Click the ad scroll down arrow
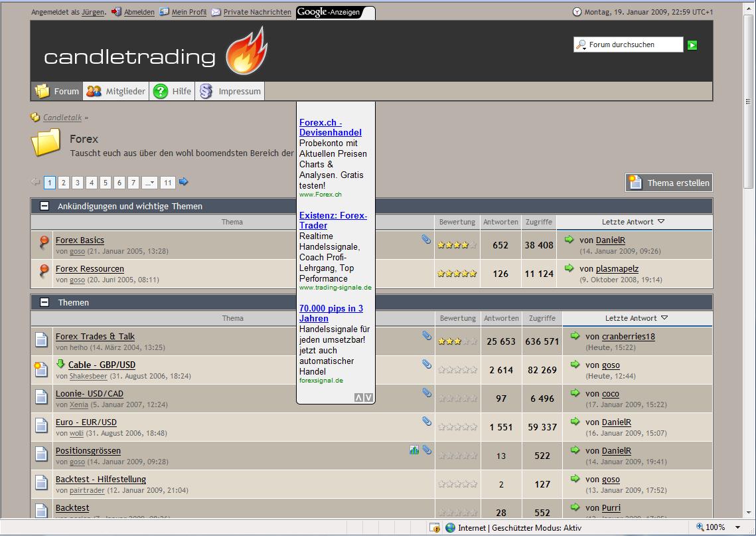 tap(368, 397)
